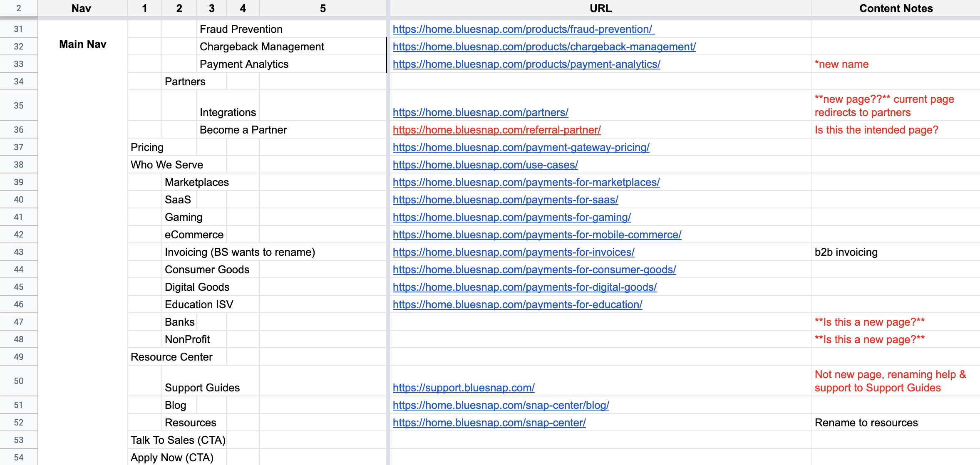Open the snap-center URL for Resources
Viewport: 980px width, 465px height.
tap(489, 423)
